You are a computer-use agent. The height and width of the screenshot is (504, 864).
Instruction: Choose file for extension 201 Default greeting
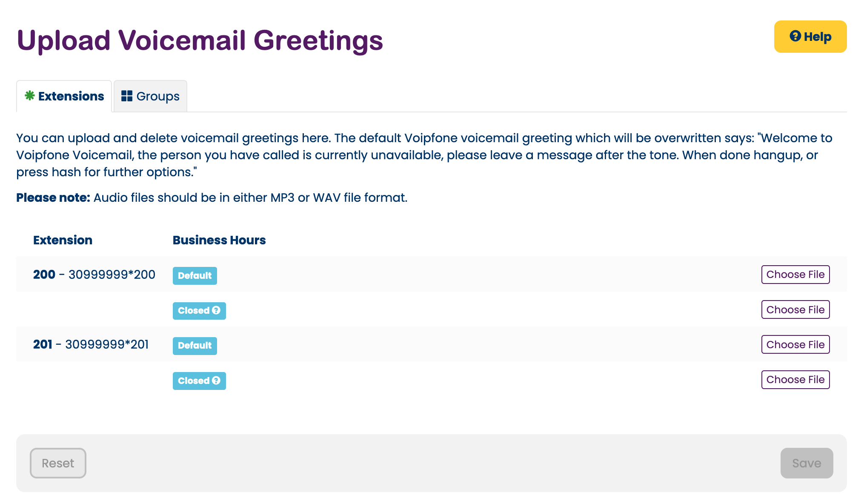pyautogui.click(x=795, y=344)
